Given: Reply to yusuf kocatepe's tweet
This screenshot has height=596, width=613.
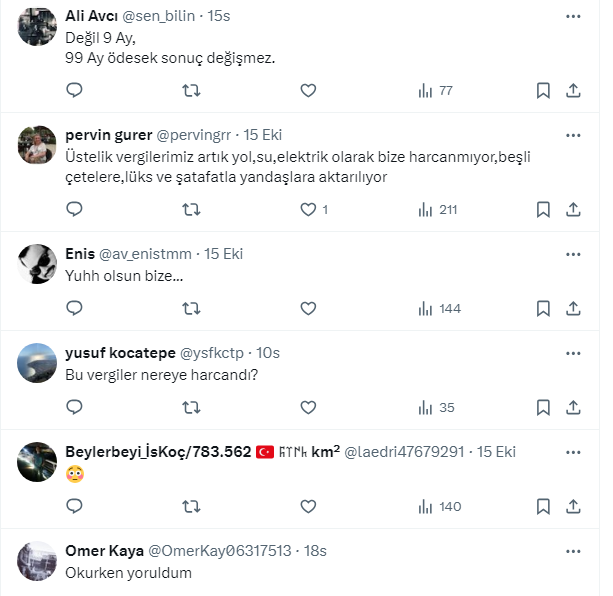Looking at the screenshot, I should coord(74,407).
